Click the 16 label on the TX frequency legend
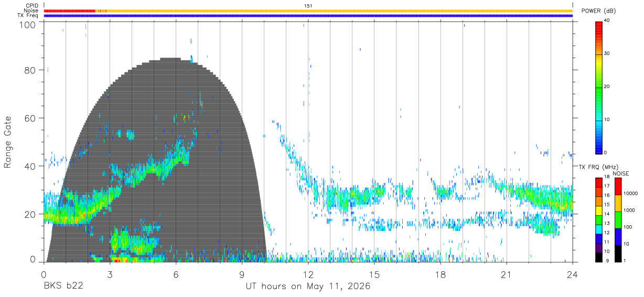The height and width of the screenshot is (297, 644). click(x=607, y=195)
